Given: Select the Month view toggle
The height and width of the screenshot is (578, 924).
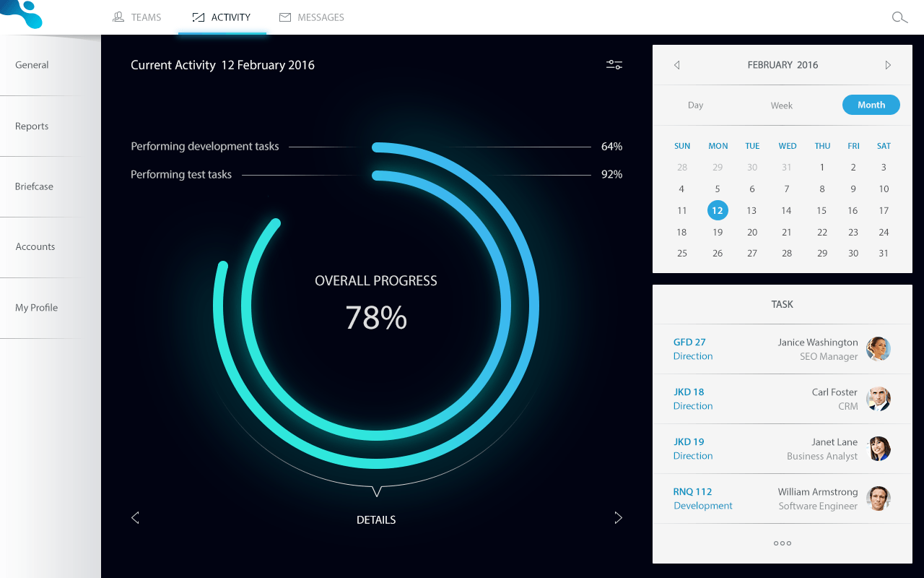Looking at the screenshot, I should click(871, 105).
